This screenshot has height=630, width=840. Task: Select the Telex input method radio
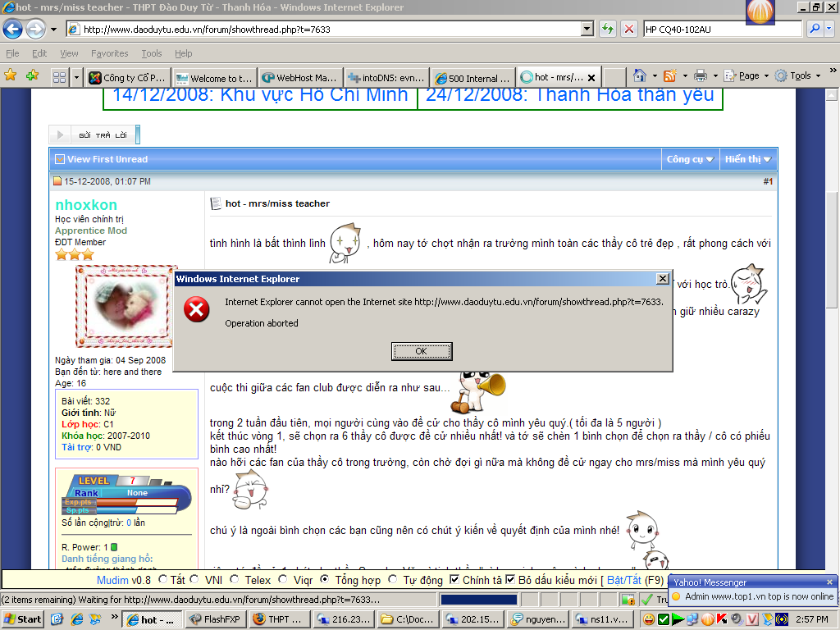point(235,580)
